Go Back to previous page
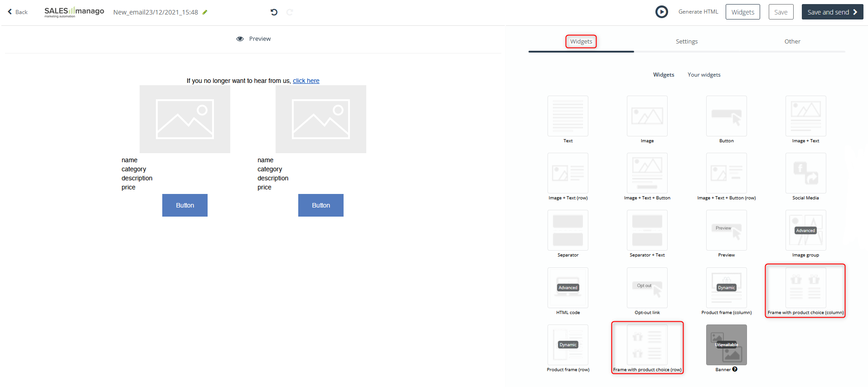 click(x=18, y=12)
